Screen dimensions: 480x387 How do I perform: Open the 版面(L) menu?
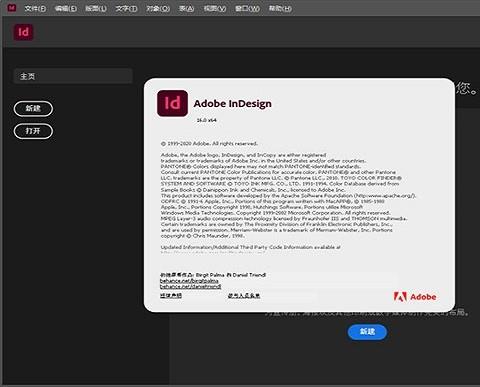click(96, 8)
